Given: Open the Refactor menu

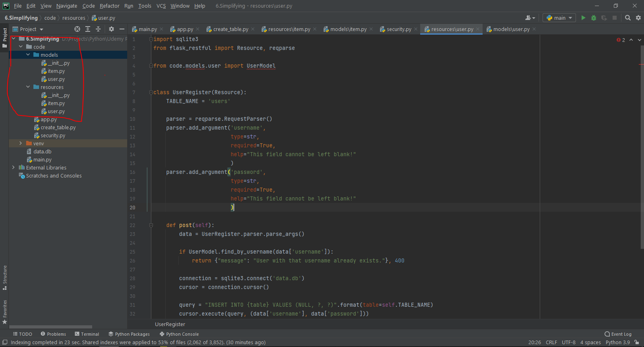Looking at the screenshot, I should (109, 6).
